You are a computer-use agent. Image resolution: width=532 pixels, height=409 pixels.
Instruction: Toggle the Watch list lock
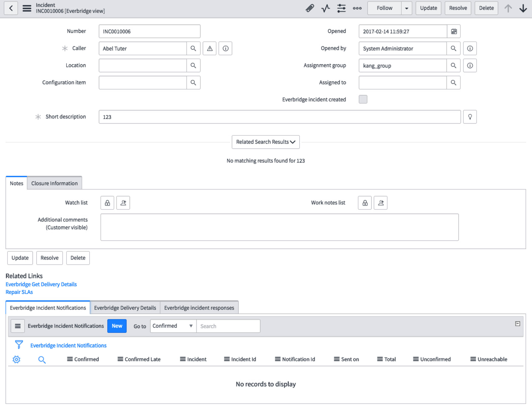[x=107, y=203]
